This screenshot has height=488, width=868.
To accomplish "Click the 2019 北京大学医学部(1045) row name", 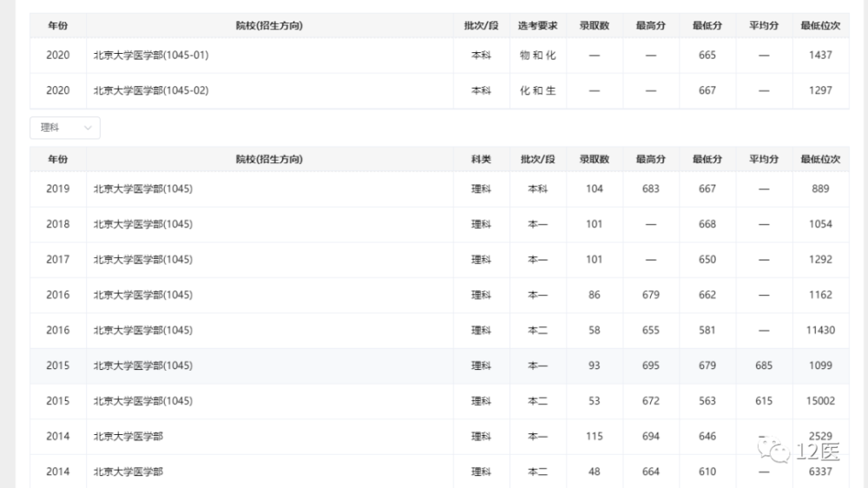I will pyautogui.click(x=142, y=188).
